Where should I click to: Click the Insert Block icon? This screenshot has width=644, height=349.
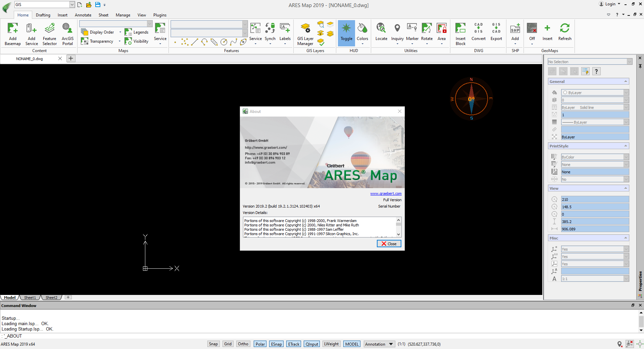coord(460,29)
